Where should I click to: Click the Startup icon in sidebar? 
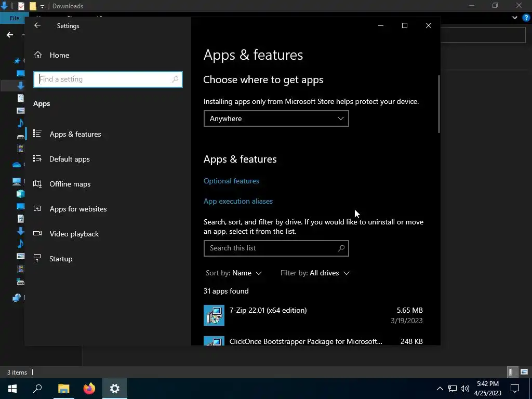point(37,258)
